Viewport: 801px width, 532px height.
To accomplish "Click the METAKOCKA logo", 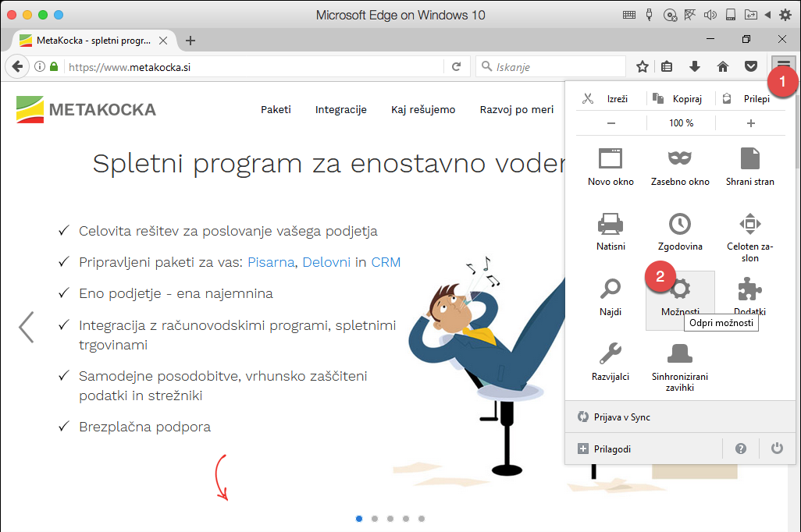I will (86, 109).
